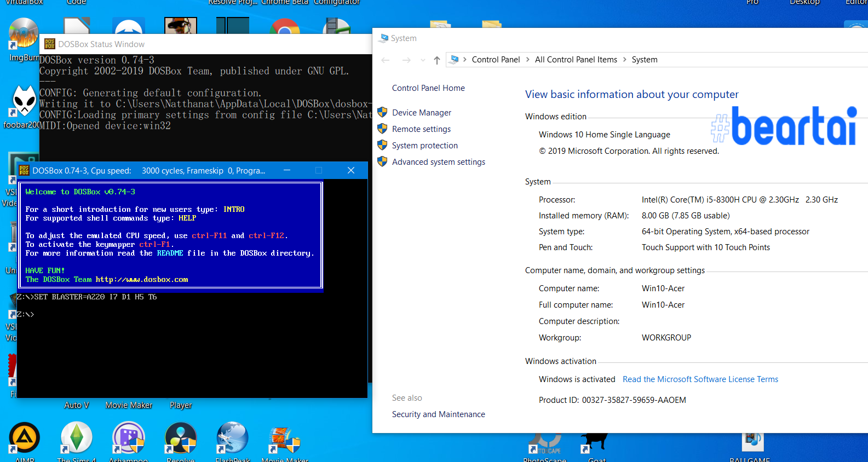868x462 pixels.
Task: Click the DOSBox icon in emulator window title
Action: point(24,170)
